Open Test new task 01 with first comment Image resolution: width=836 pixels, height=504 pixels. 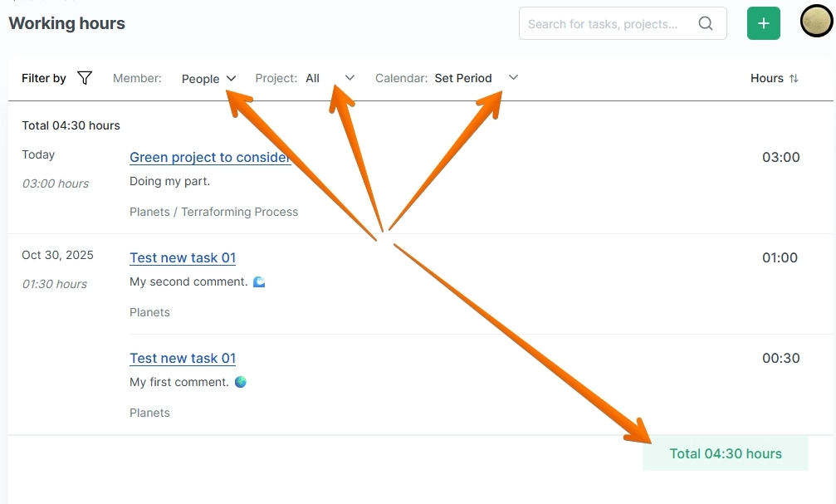(x=183, y=358)
